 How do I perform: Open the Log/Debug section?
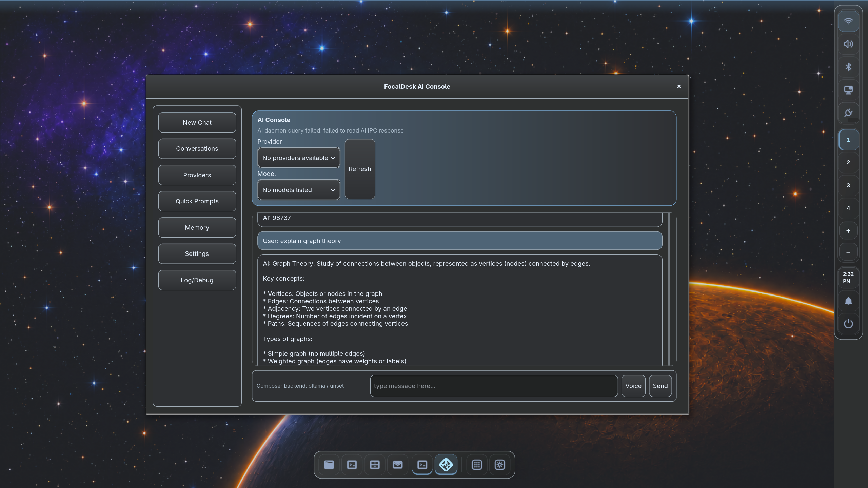tap(197, 280)
